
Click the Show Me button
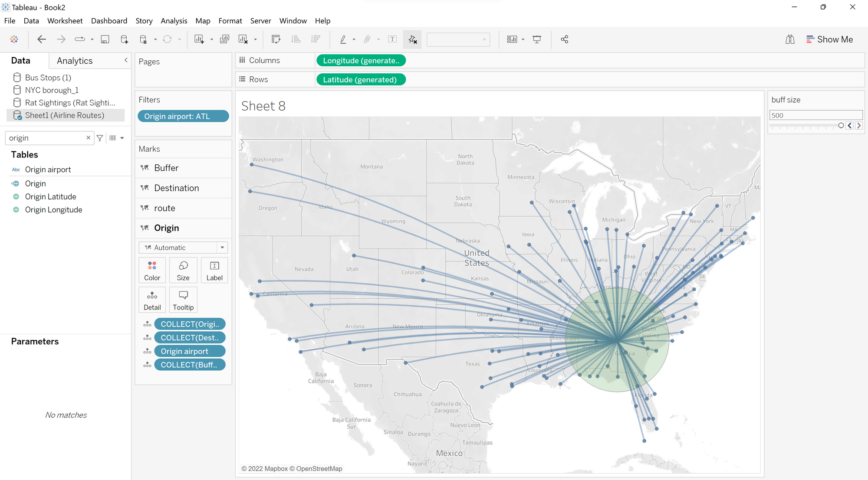pos(829,39)
